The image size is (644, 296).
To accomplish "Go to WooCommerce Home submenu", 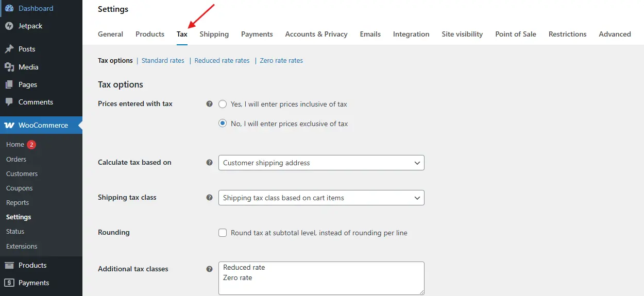I will click(15, 145).
